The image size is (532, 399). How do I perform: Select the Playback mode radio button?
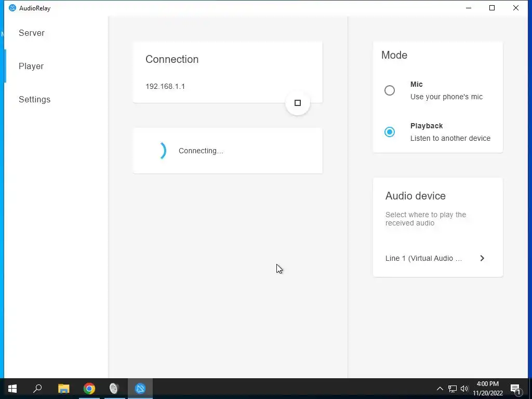[x=390, y=132]
